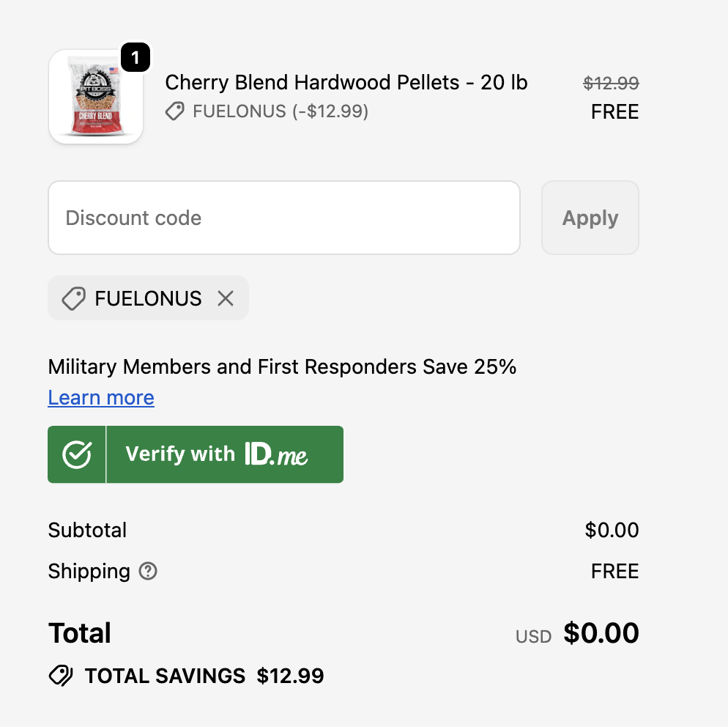
Task: Remove the FUELONUS discount code
Action: click(226, 298)
